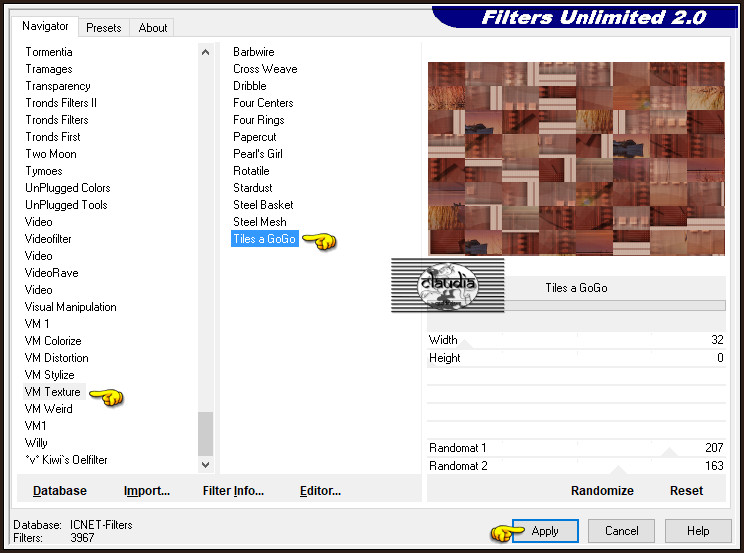This screenshot has width=744, height=553.
Task: Select the VM Distortion category
Action: (x=56, y=358)
